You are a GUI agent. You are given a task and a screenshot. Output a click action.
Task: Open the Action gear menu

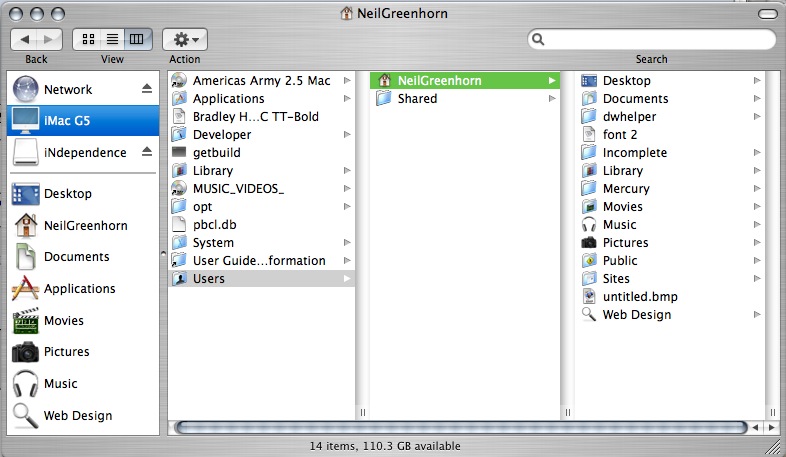[185, 39]
